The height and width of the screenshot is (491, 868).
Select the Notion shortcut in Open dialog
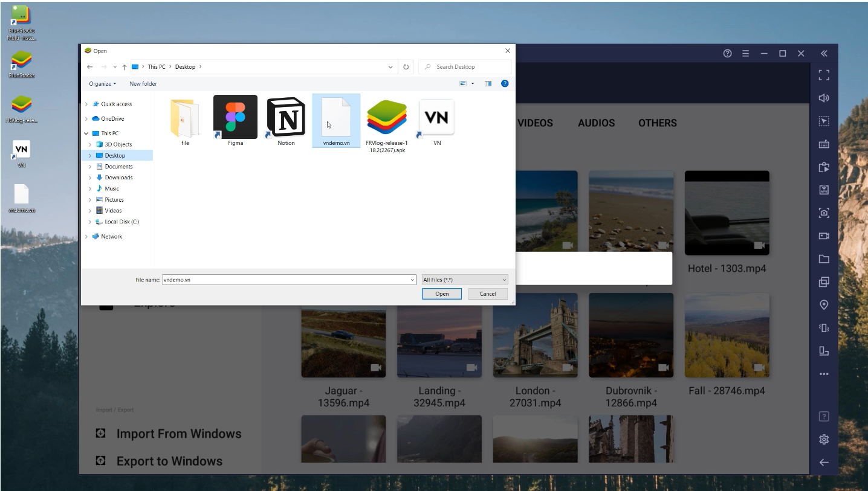click(x=286, y=121)
